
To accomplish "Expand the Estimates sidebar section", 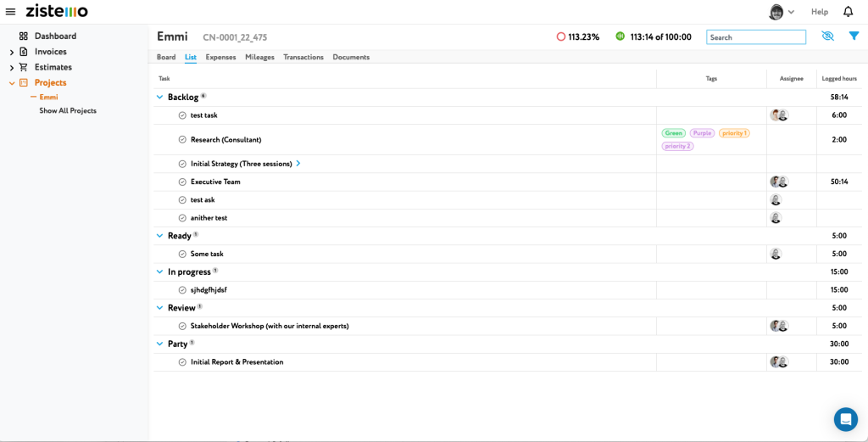I will pos(12,68).
